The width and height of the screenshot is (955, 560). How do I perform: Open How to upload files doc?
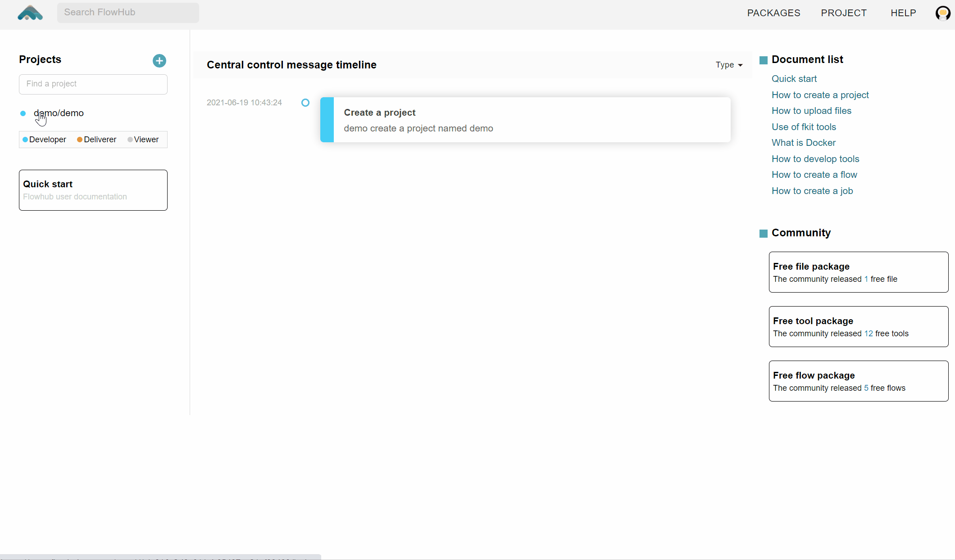[x=811, y=111]
